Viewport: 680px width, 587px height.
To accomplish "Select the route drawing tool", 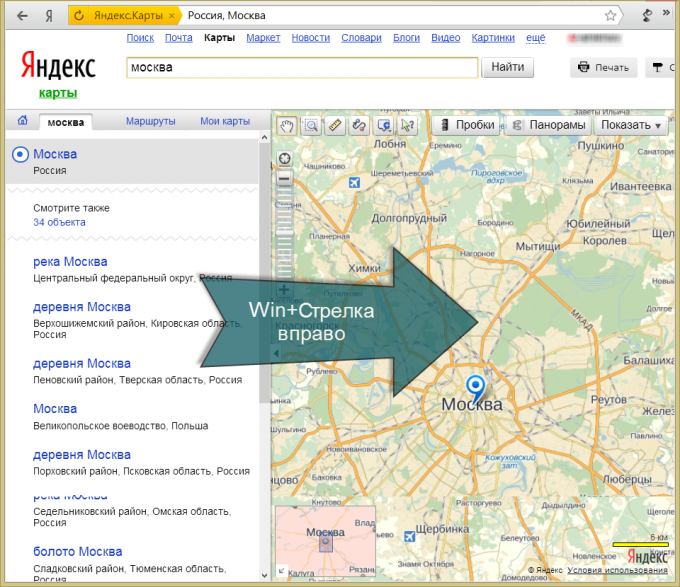I will 359,126.
